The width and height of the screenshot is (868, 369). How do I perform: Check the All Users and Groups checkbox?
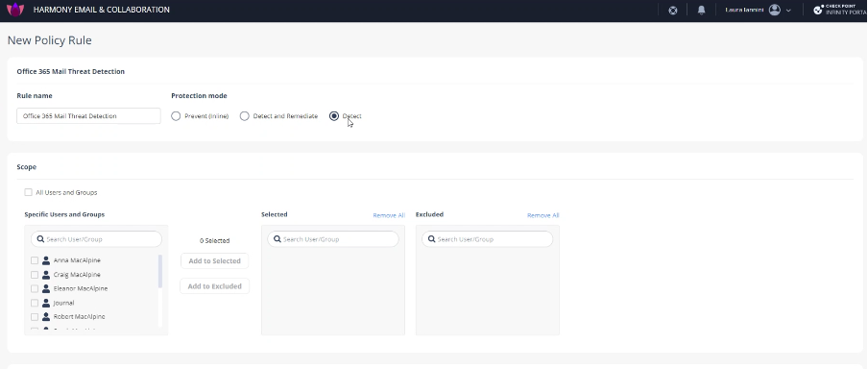28,192
